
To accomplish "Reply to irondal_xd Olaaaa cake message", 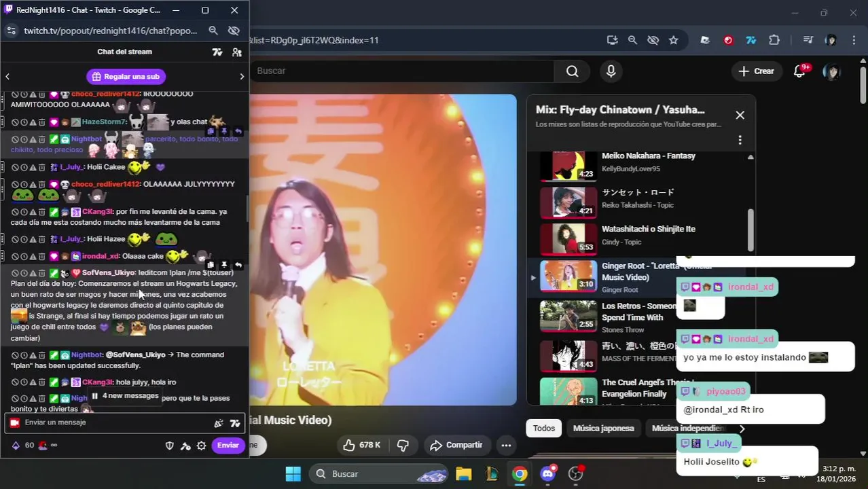I will click(x=238, y=265).
